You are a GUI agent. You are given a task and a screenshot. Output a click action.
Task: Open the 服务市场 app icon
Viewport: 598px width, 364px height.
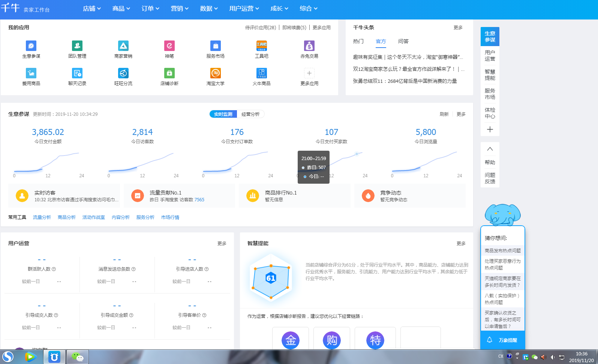pos(216,46)
